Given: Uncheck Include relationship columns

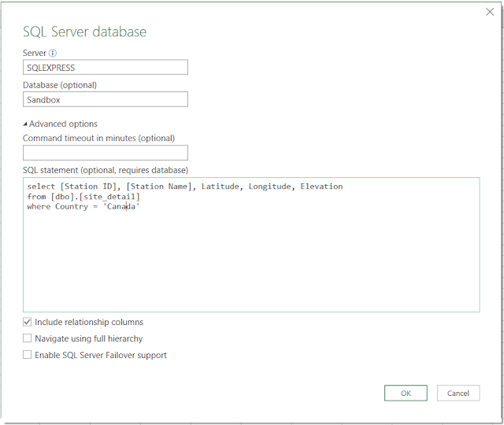Looking at the screenshot, I should point(28,322).
